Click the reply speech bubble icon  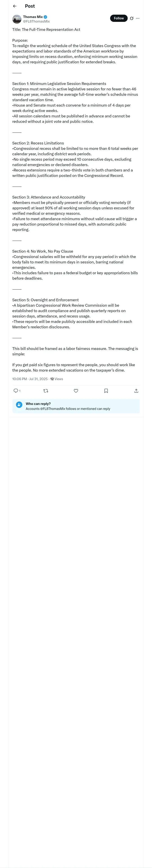pyautogui.click(x=16, y=391)
